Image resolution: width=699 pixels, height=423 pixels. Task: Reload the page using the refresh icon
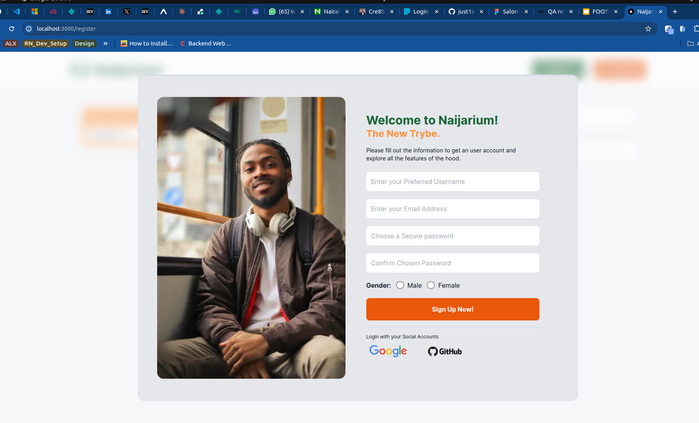tap(11, 29)
